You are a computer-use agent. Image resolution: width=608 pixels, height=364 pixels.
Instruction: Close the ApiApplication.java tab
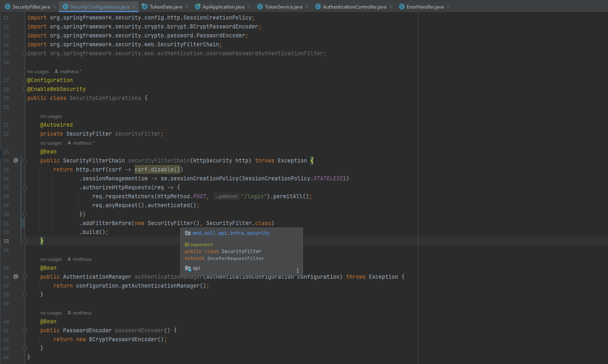point(249,7)
